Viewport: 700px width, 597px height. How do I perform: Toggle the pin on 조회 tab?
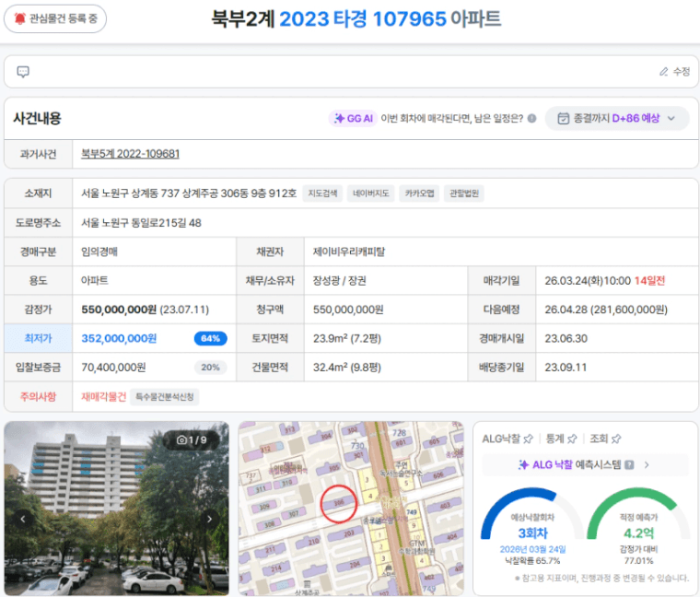pos(616,439)
